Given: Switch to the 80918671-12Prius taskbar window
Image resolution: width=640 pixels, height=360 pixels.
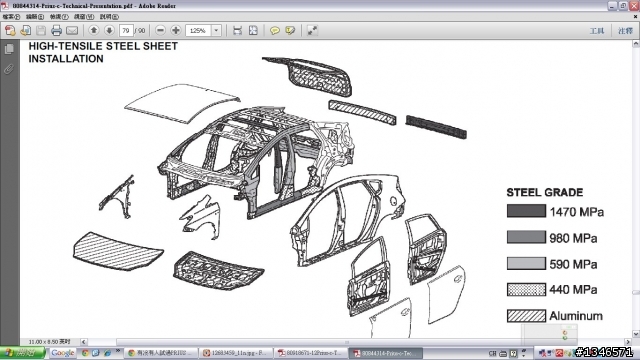Looking at the screenshot, I should [310, 353].
